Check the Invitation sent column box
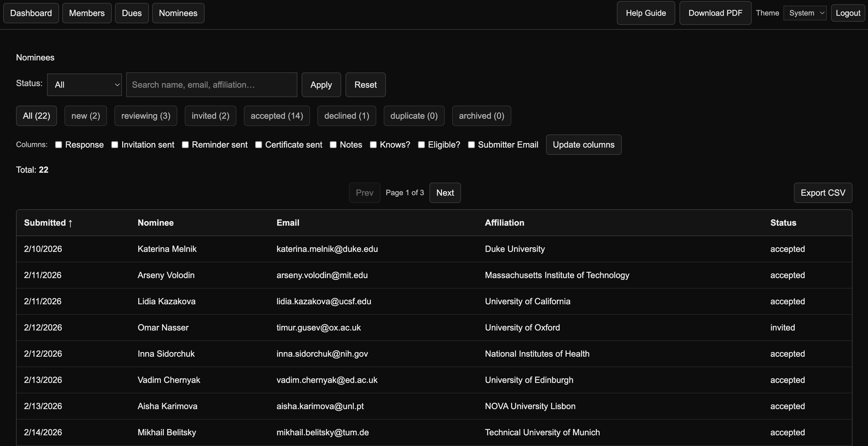Viewport: 868px width, 446px height. (115, 144)
